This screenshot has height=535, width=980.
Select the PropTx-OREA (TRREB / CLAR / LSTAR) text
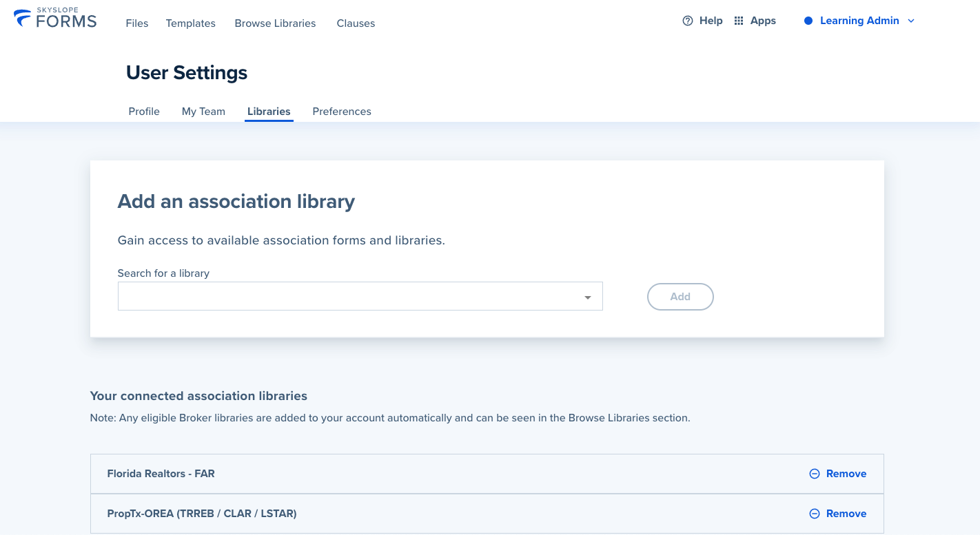pyautogui.click(x=202, y=514)
